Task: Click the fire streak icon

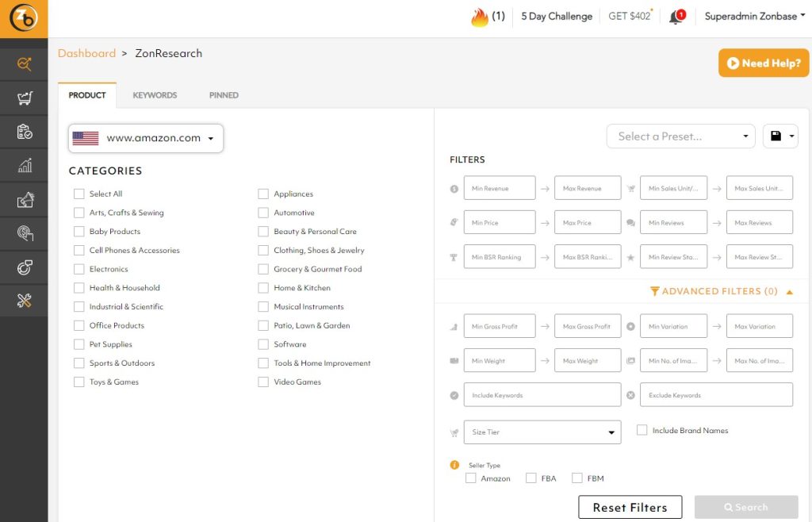Action: pyautogui.click(x=479, y=17)
